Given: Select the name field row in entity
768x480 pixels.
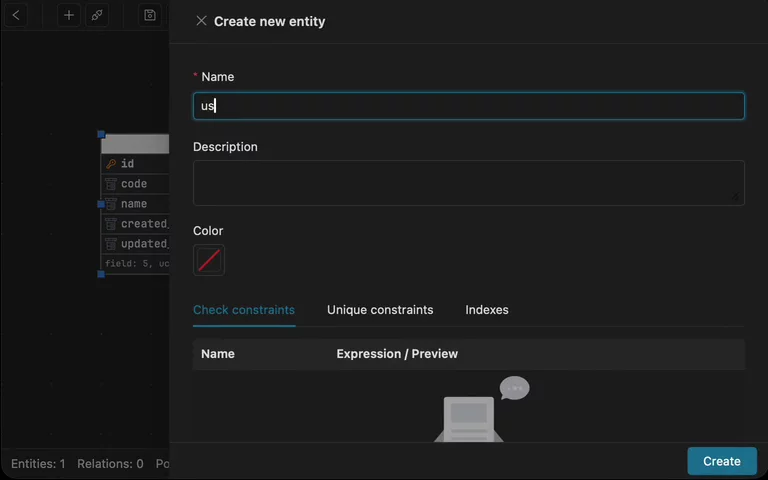Looking at the screenshot, I should coord(135,204).
